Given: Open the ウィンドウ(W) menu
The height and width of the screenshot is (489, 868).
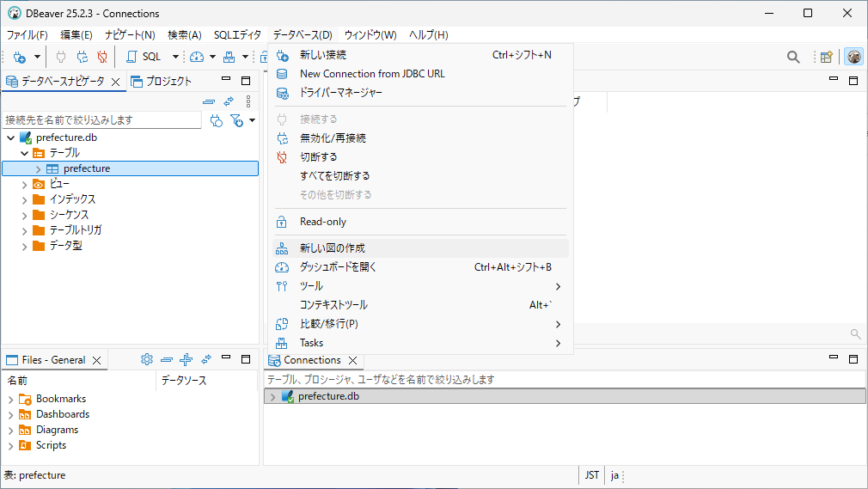Looking at the screenshot, I should coord(370,35).
